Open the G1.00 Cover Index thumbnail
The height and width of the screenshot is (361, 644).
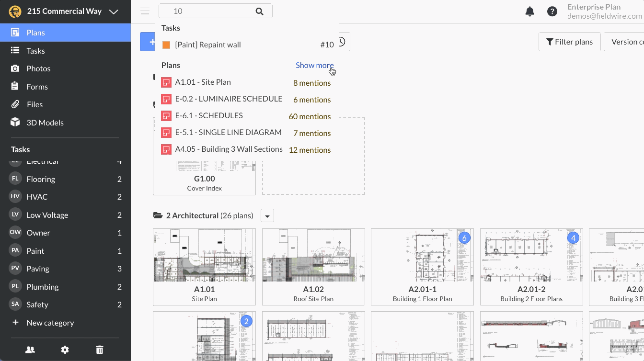pos(204,177)
